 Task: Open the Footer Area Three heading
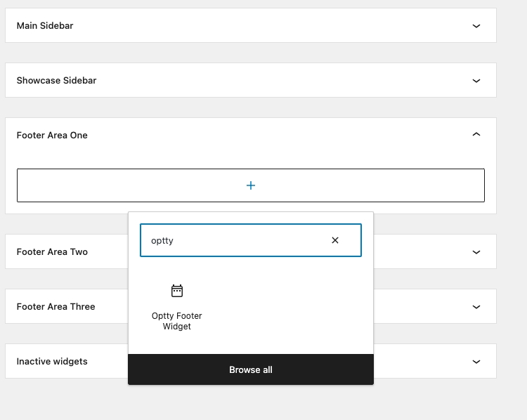[56, 306]
